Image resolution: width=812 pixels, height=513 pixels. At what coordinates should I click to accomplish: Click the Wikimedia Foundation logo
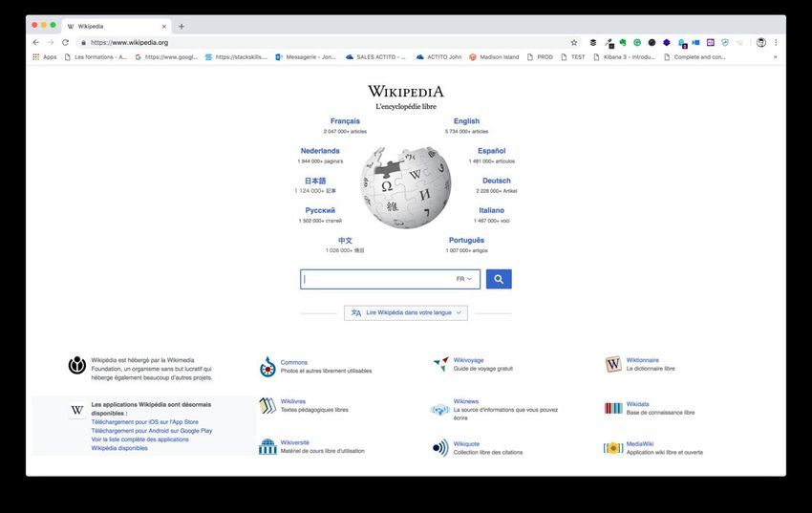point(77,365)
